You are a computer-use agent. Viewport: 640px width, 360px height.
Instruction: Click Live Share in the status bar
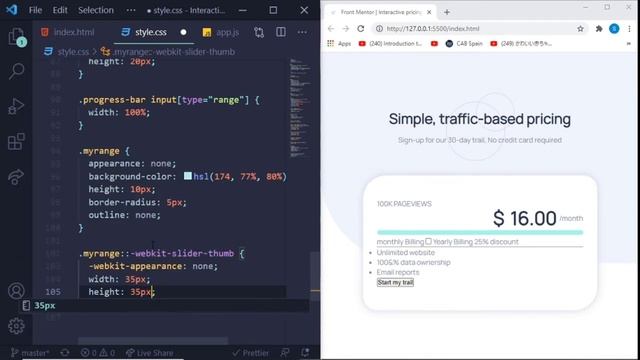click(149, 353)
